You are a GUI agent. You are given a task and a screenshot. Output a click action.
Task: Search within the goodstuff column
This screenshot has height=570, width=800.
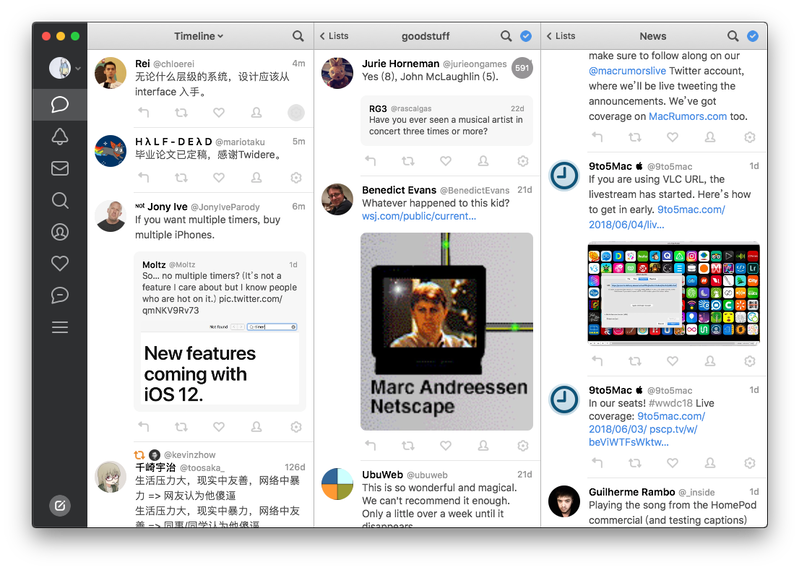click(506, 36)
